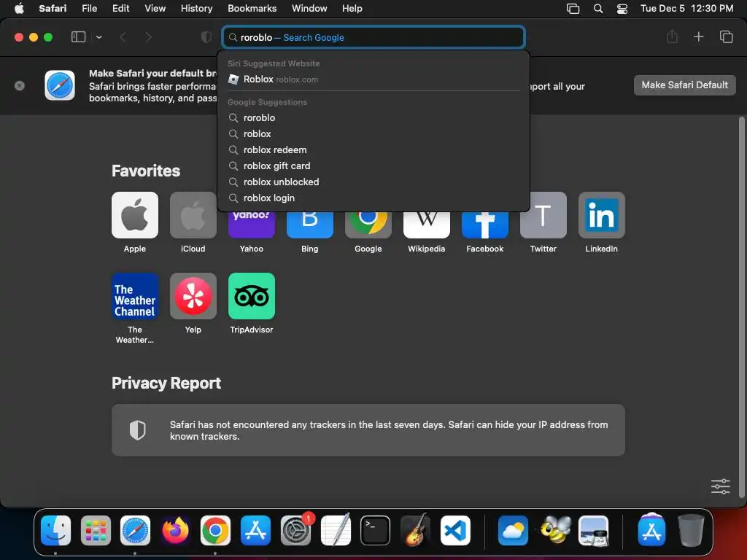Pick the 'roblox gift card' suggestion

(373, 166)
